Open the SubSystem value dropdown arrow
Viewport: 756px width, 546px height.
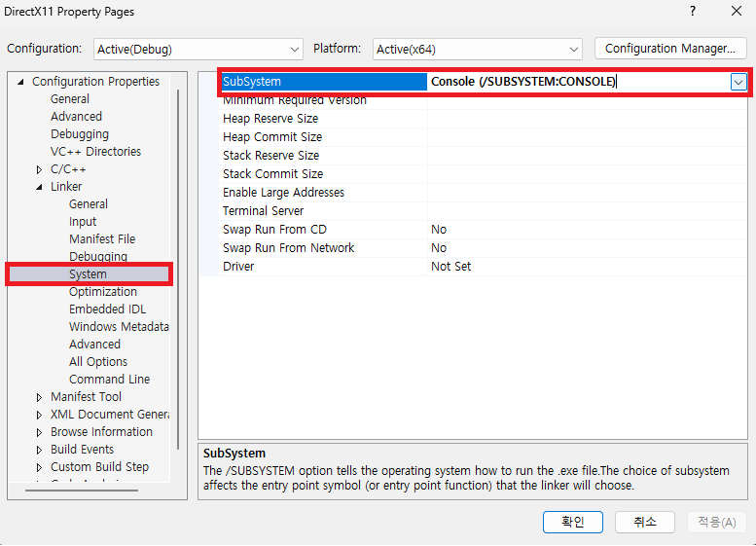point(738,82)
